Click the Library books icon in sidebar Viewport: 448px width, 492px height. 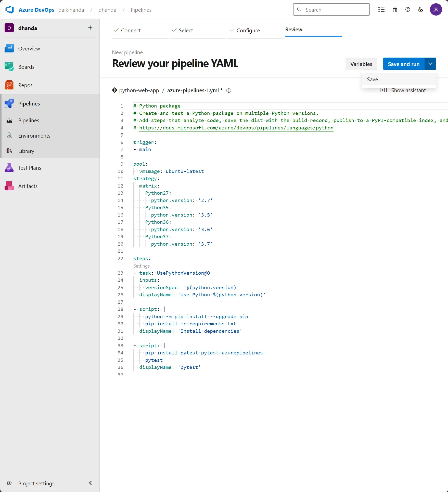(x=9, y=151)
